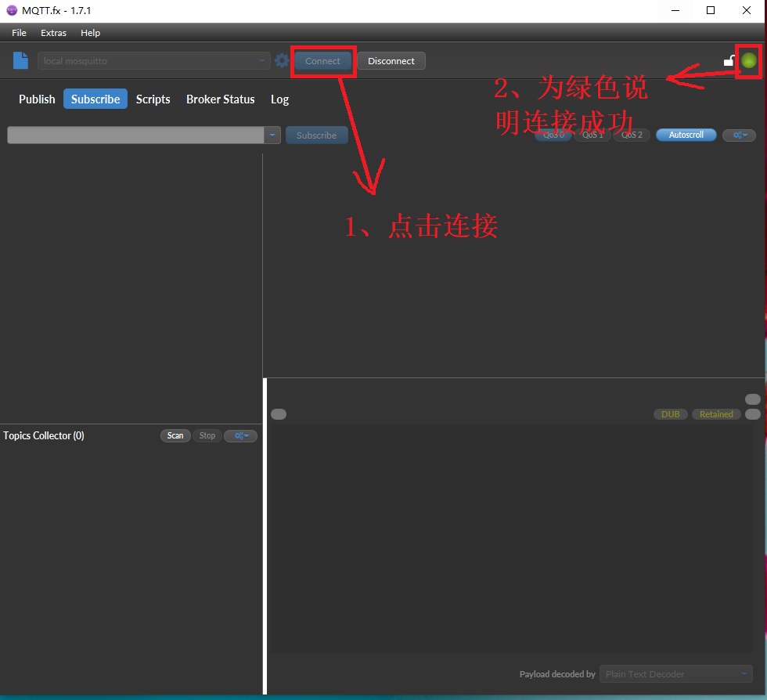Open the File menu
The image size is (767, 700).
point(19,33)
